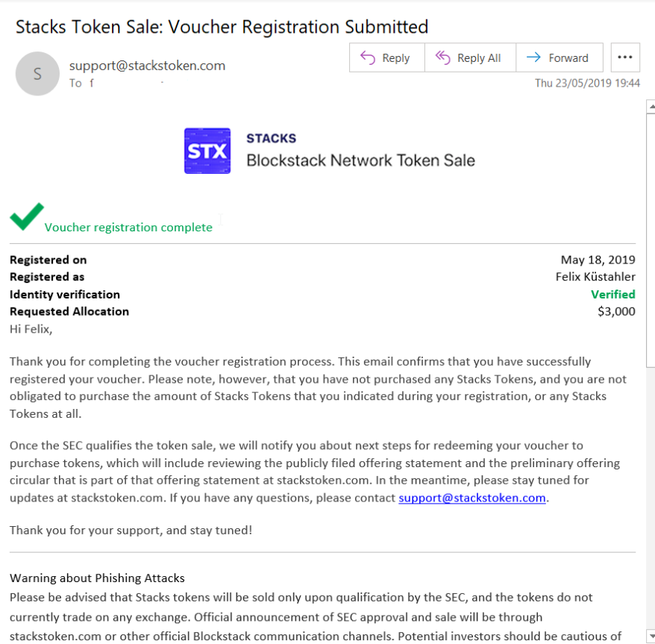Screen dimensions: 655x644
Task: Click the green Verified status text
Action: coord(612,294)
